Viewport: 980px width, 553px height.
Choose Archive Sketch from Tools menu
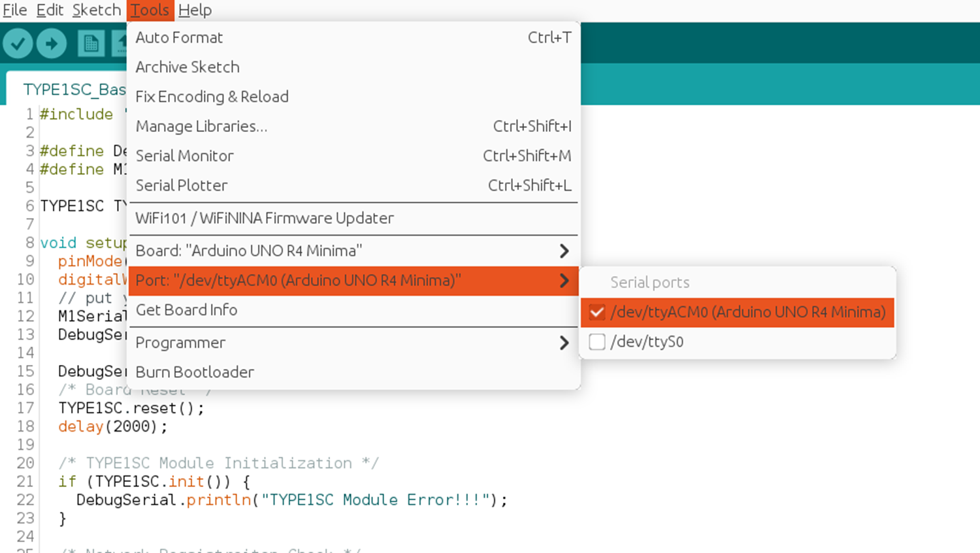(353, 67)
